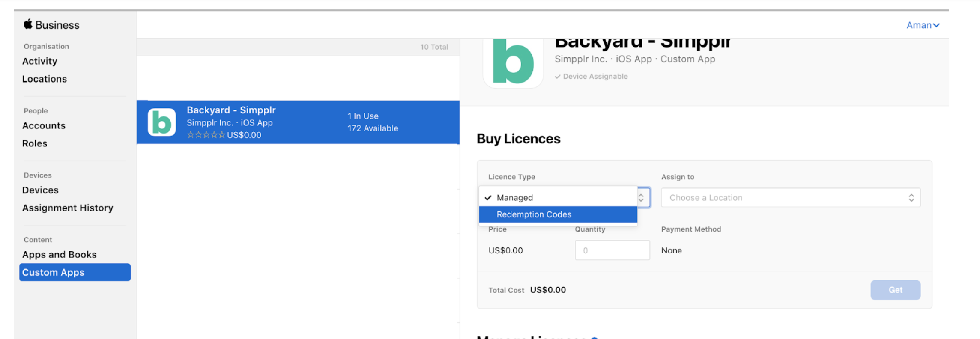Click the Device Assignable checkmark label
The width and height of the screenshot is (980, 339).
[592, 77]
